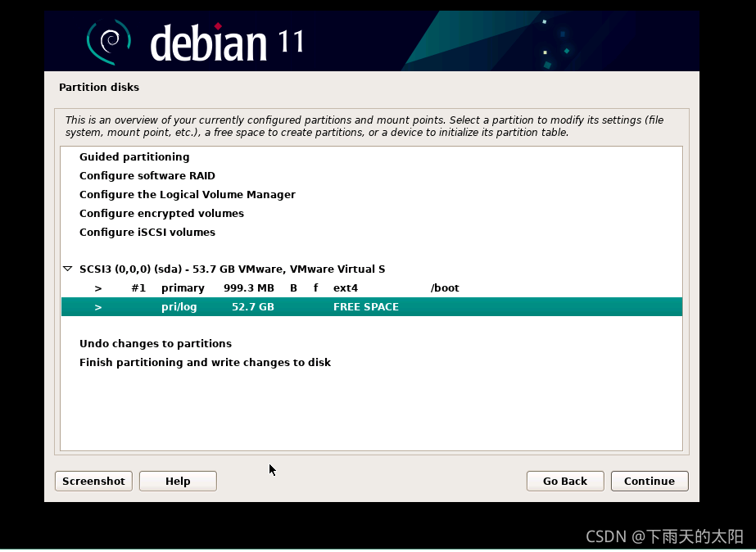The width and height of the screenshot is (756, 552).
Task: Select Configure encrypted volumes
Action: click(x=161, y=213)
